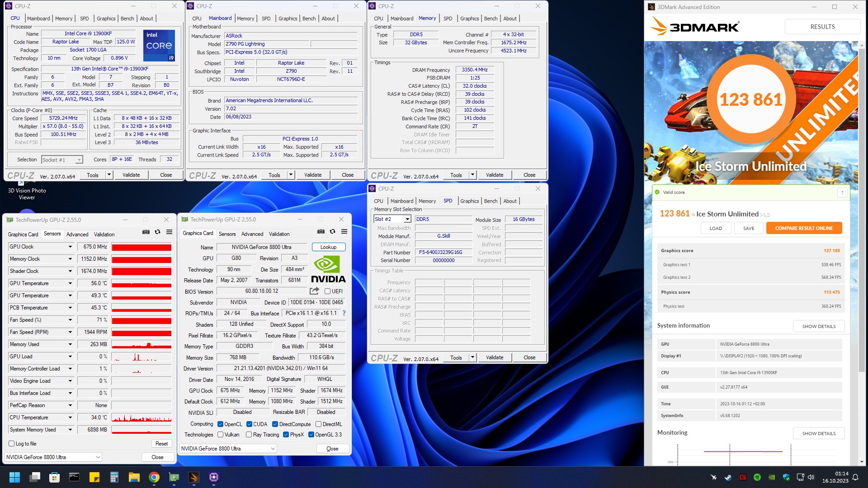Toggle the Ray Tracing checkbox
This screenshot has height=488, width=868.
tap(249, 435)
